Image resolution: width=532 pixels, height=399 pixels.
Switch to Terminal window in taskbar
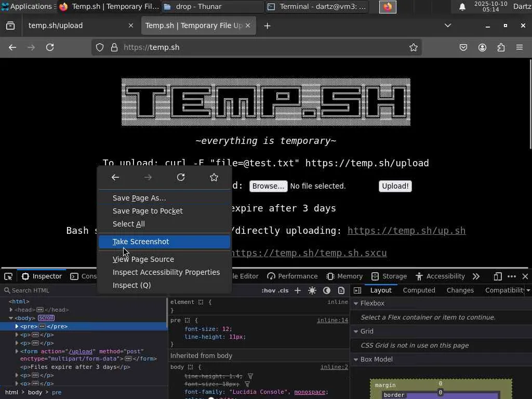tap(317, 6)
